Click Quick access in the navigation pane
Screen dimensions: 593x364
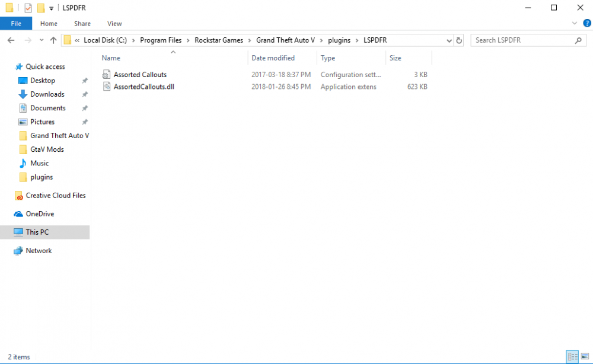click(45, 66)
